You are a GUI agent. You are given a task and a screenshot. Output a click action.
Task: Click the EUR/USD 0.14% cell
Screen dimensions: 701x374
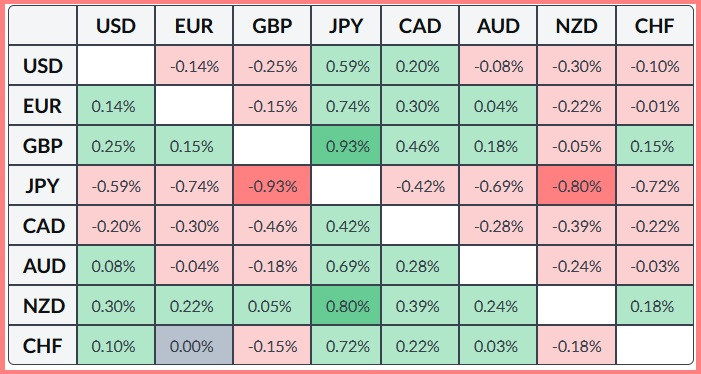(x=116, y=106)
